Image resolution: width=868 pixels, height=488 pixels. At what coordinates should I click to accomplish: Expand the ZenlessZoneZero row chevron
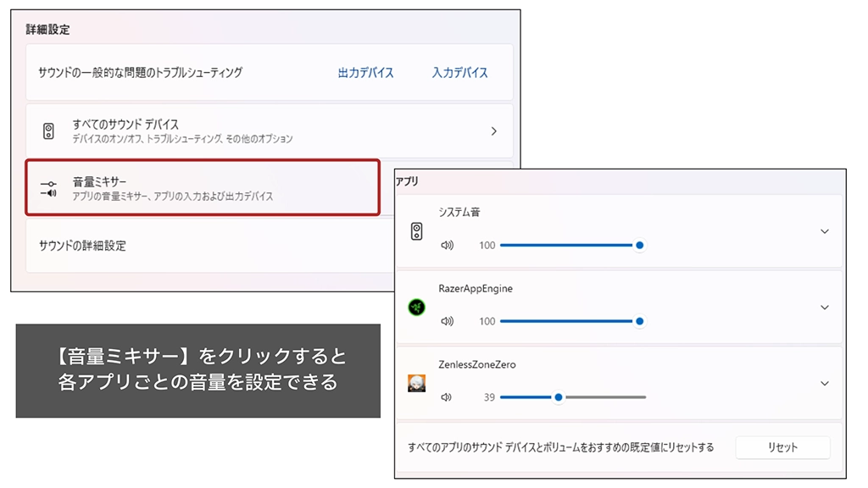click(824, 383)
